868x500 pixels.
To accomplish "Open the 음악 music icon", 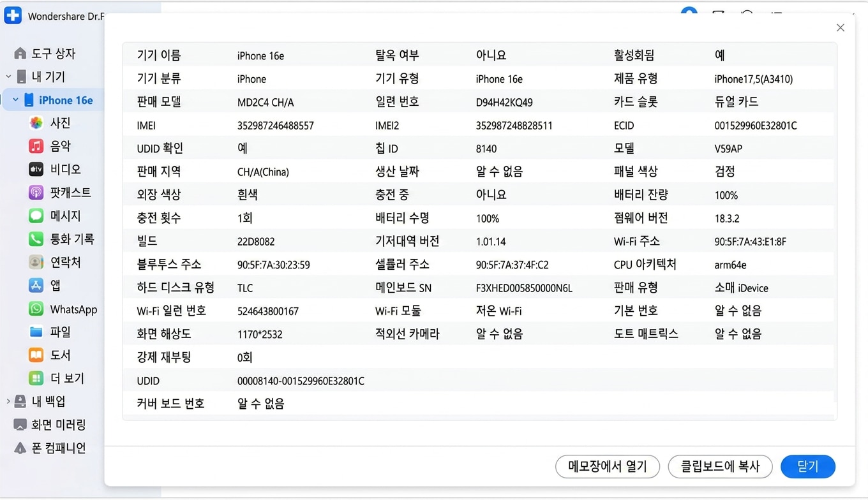I will point(36,146).
